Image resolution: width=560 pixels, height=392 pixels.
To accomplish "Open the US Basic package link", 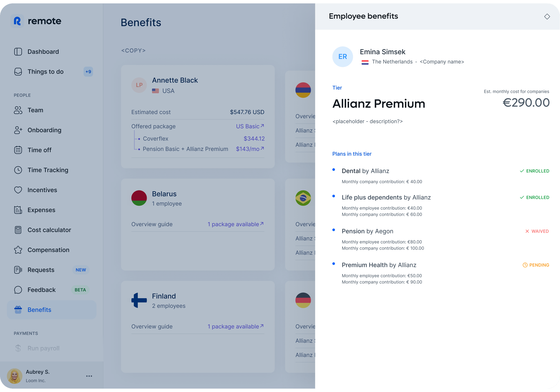I will pyautogui.click(x=250, y=126).
